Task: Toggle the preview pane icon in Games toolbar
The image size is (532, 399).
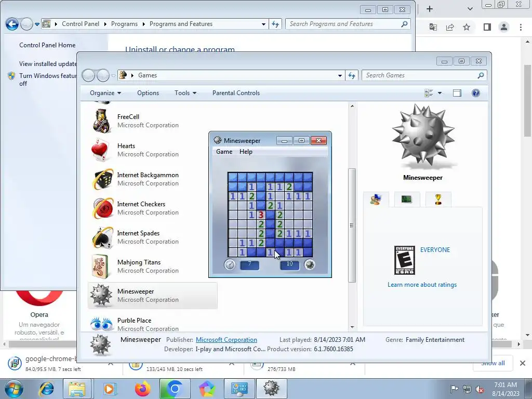Action: click(457, 93)
